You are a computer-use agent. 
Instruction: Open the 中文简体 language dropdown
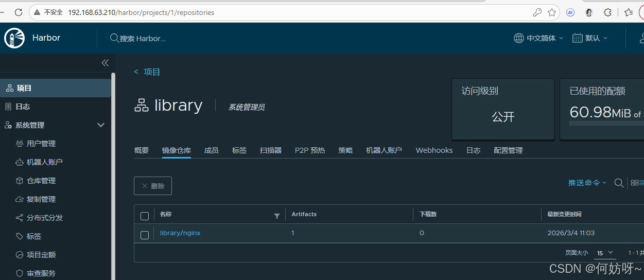click(x=538, y=38)
